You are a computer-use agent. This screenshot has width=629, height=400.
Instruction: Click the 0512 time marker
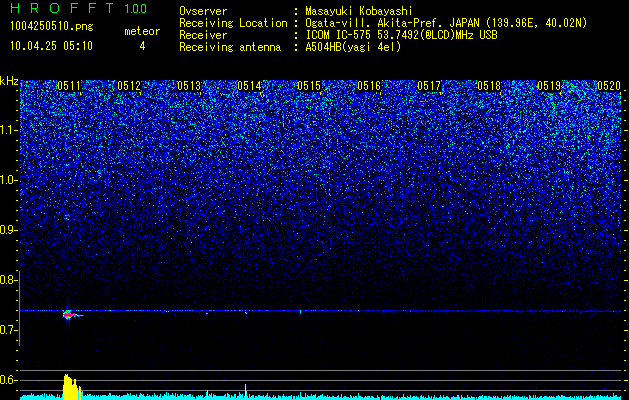point(129,86)
